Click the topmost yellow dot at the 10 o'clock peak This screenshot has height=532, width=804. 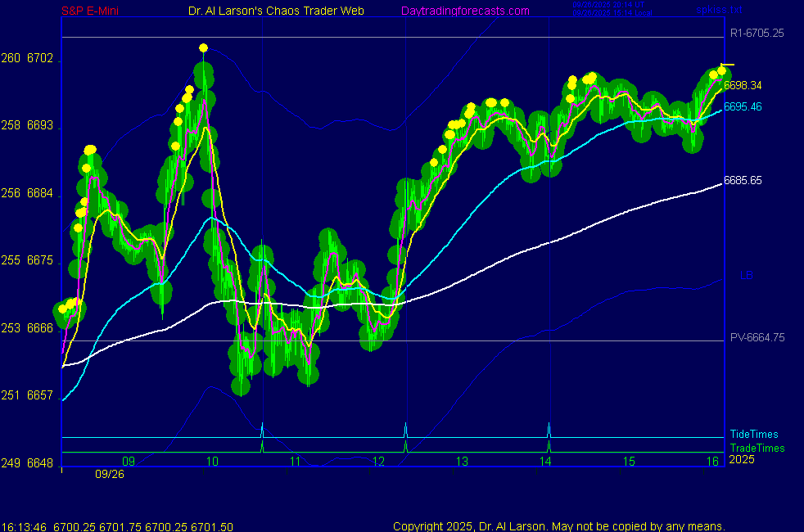coord(203,48)
